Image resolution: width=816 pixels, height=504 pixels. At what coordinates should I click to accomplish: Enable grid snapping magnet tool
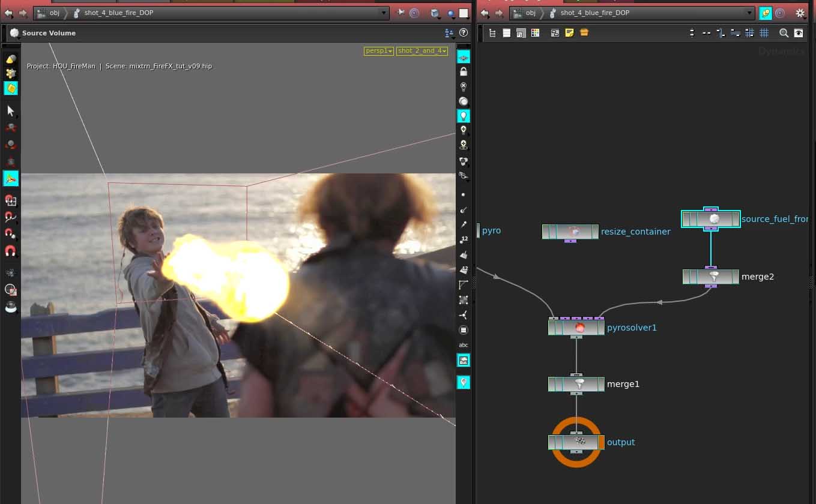pyautogui.click(x=11, y=200)
